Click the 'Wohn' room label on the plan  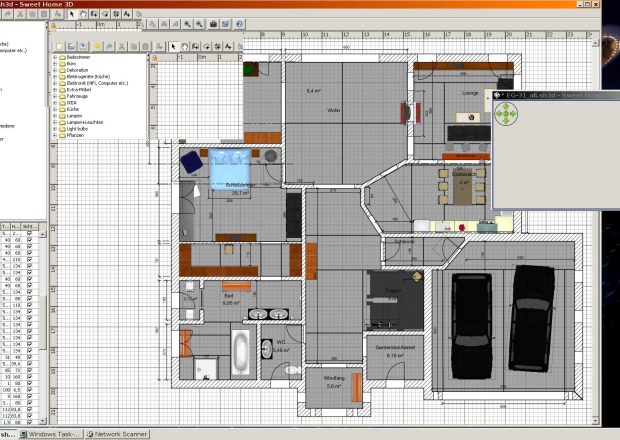point(333,110)
